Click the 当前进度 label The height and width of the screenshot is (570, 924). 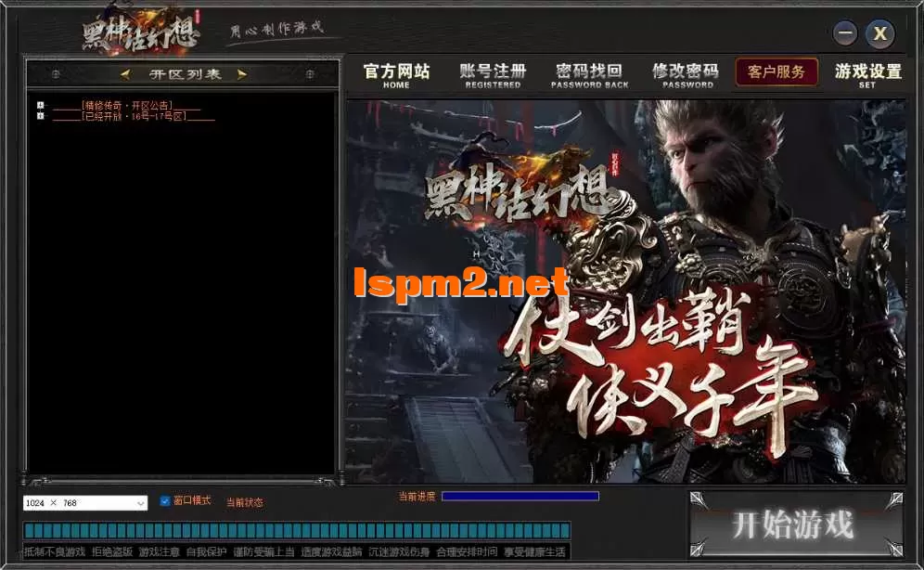[417, 497]
